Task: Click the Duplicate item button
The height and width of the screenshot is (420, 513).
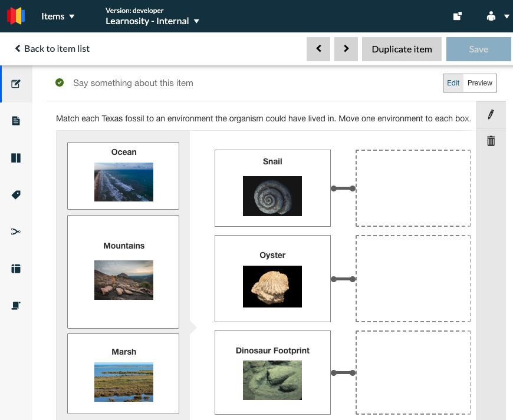Action: click(402, 49)
